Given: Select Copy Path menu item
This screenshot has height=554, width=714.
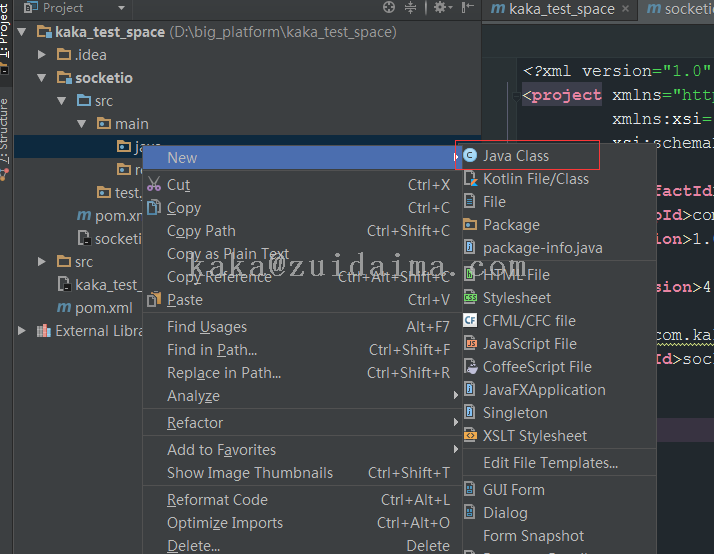Looking at the screenshot, I should pyautogui.click(x=302, y=231).
